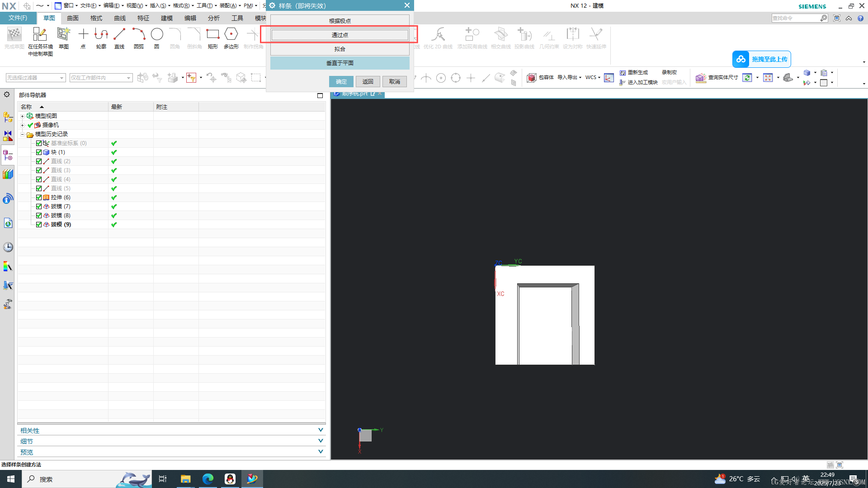Toggle checkbox for 拔模 (9) feature

[x=39, y=225]
